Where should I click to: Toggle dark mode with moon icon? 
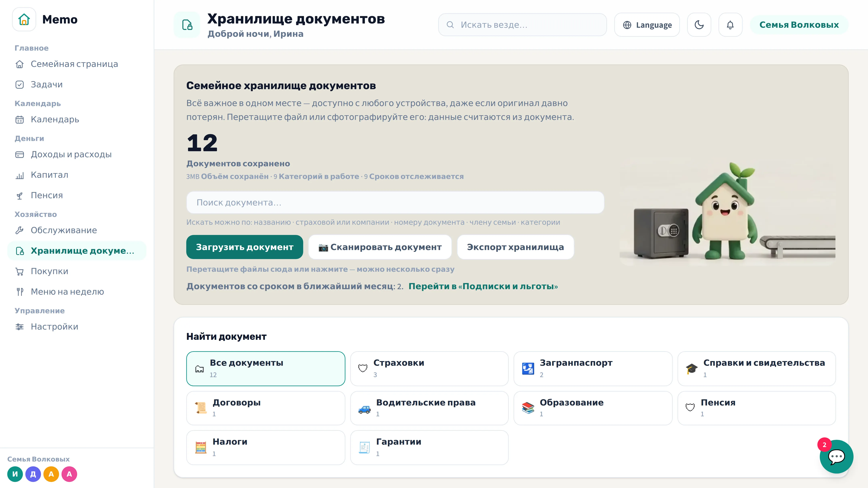699,25
